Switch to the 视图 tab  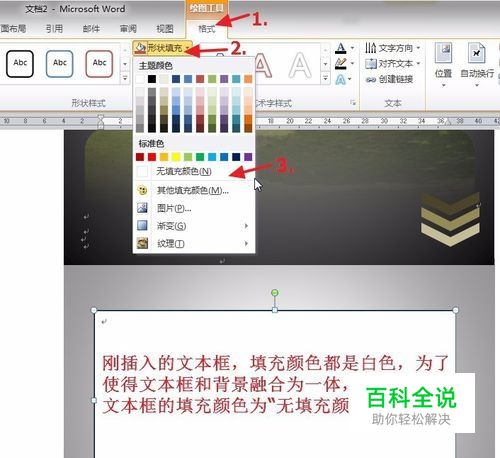165,29
